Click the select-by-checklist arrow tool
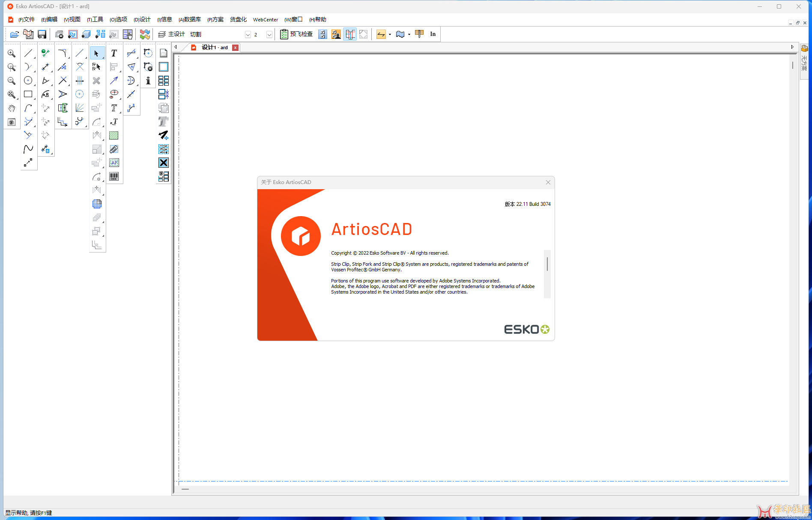 97,67
